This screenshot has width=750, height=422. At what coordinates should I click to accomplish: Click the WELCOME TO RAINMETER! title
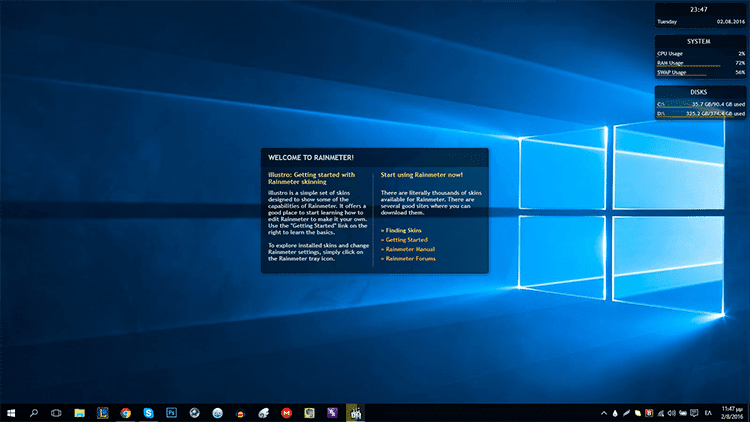311,157
